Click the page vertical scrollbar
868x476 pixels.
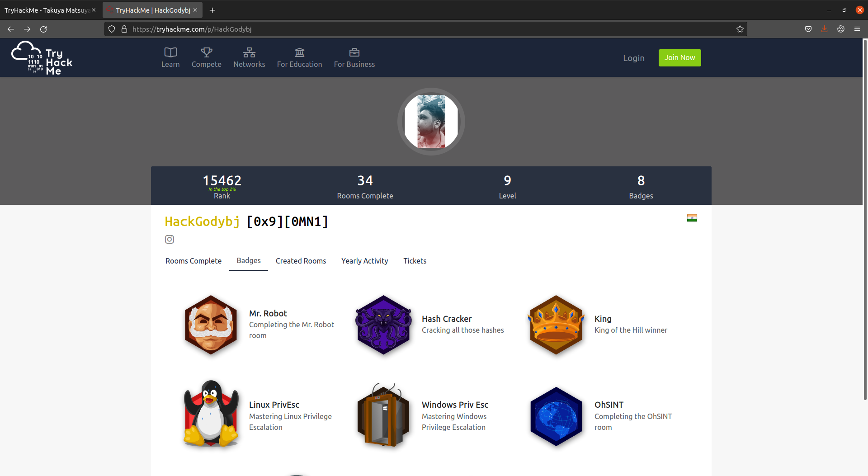[x=865, y=226]
